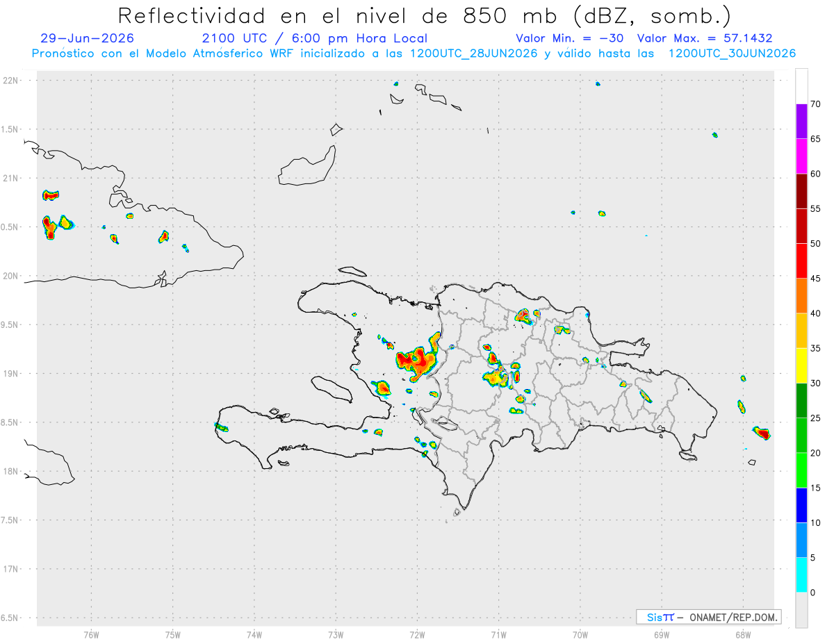Click the 'Valor Max. = 57.1432' text
Screen dimensions: 834x644
(705, 38)
